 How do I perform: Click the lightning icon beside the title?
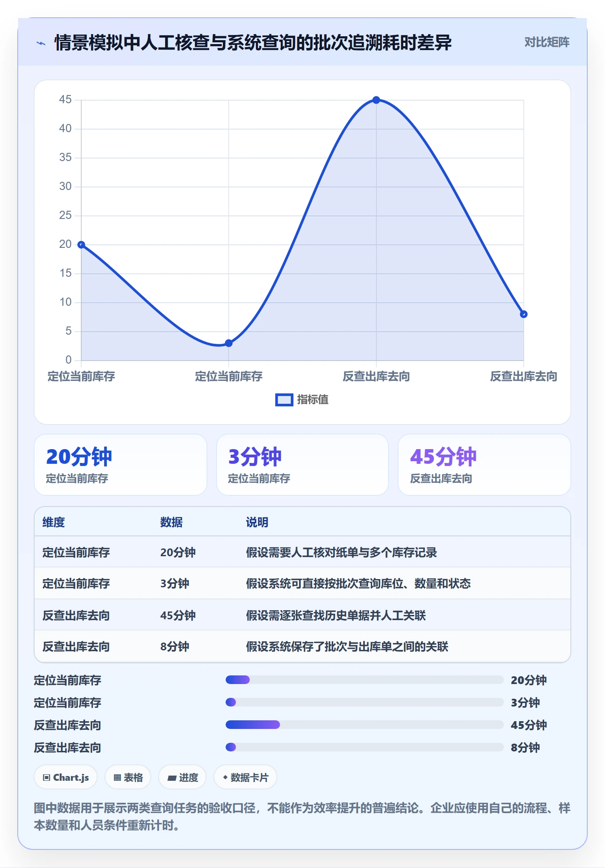coord(41,43)
